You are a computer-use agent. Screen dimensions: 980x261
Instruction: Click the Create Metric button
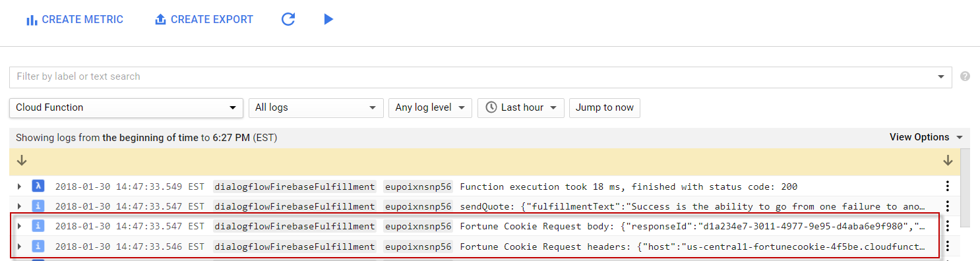pos(75,20)
